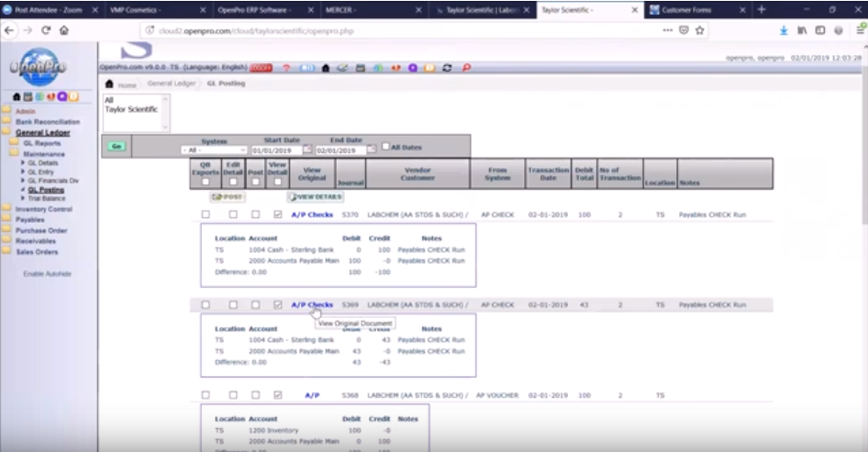Open page actions three-dots menu in address bar

[668, 30]
